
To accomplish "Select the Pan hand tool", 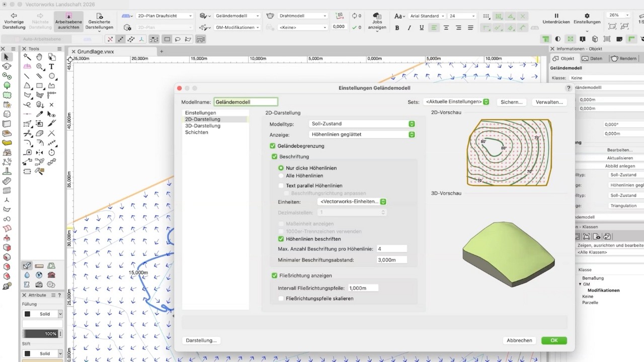I will [x=39, y=57].
